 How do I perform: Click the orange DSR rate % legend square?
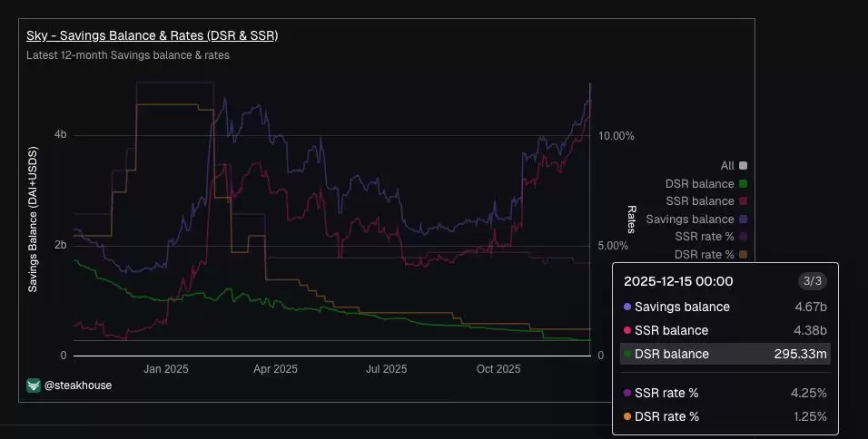[744, 255]
